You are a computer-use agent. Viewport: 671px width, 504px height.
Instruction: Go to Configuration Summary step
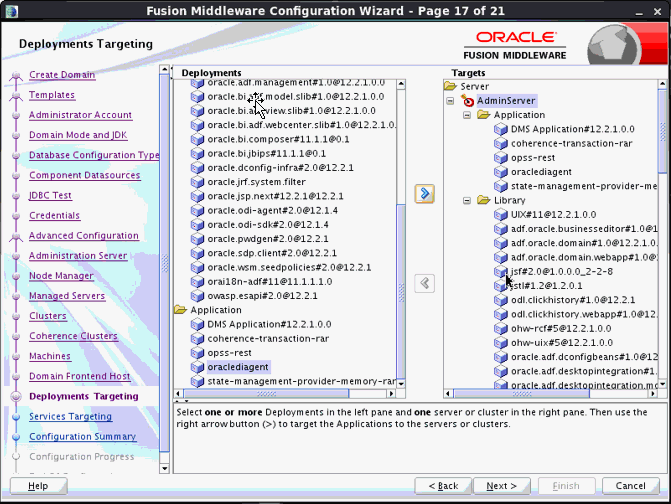point(83,437)
